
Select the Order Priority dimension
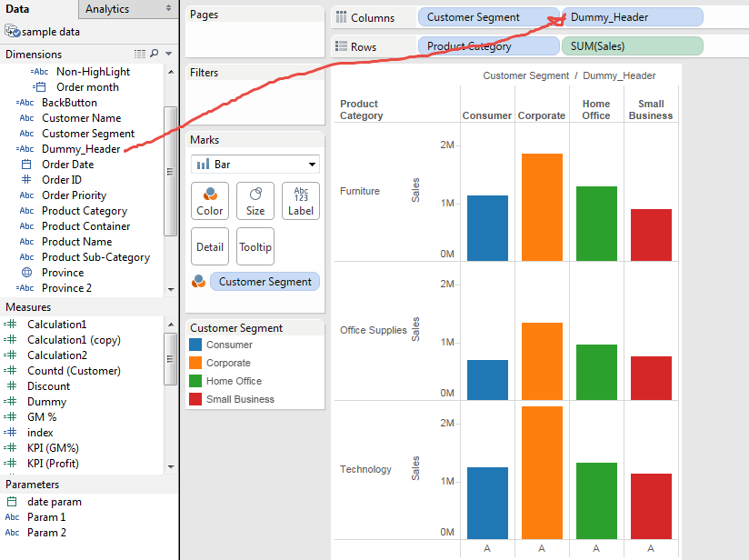pos(74,195)
